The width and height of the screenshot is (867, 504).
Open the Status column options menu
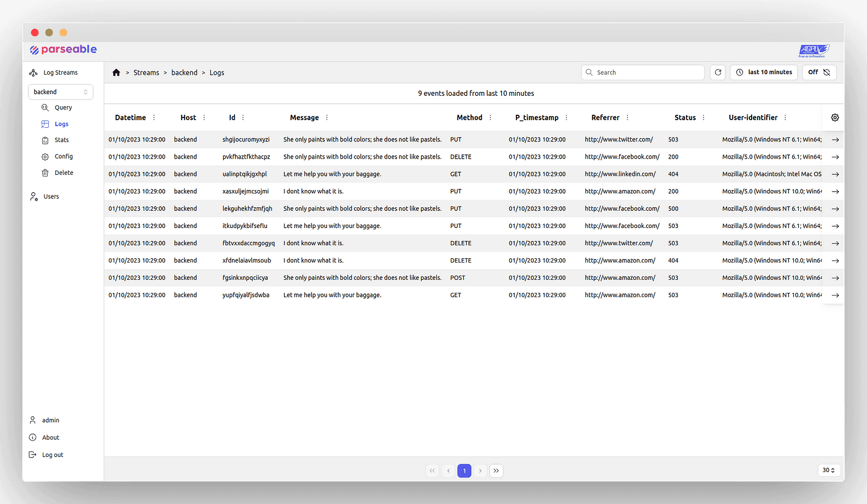[x=703, y=117]
